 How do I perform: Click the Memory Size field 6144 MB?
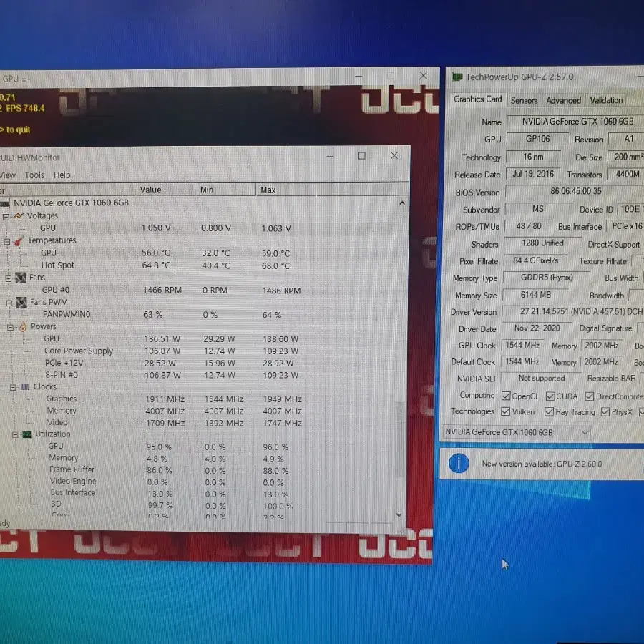[x=535, y=295]
